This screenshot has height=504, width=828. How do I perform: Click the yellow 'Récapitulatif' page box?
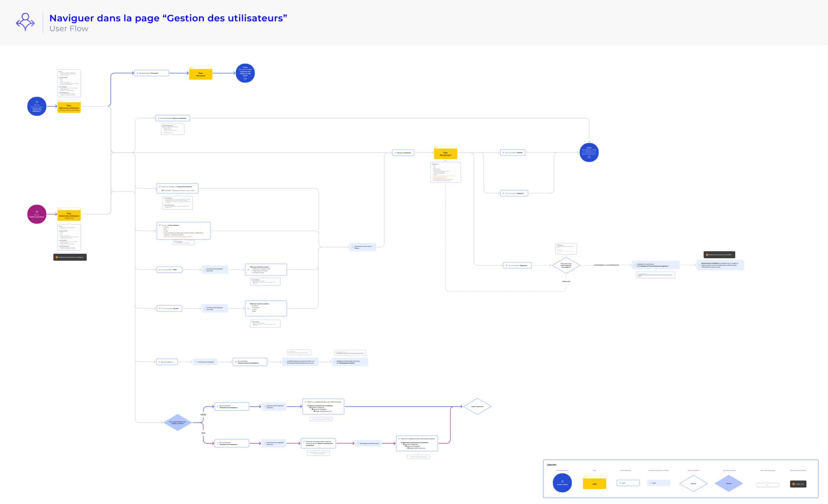click(x=446, y=154)
